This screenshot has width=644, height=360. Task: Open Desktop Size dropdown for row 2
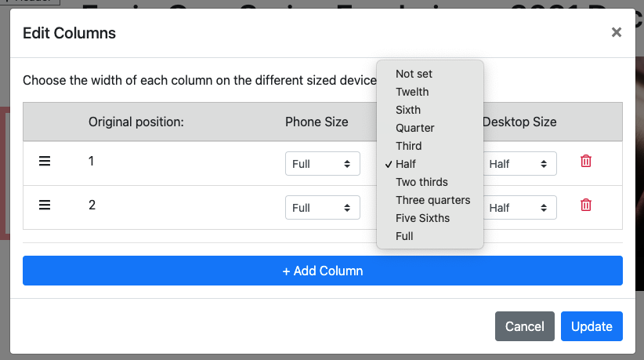pyautogui.click(x=519, y=208)
